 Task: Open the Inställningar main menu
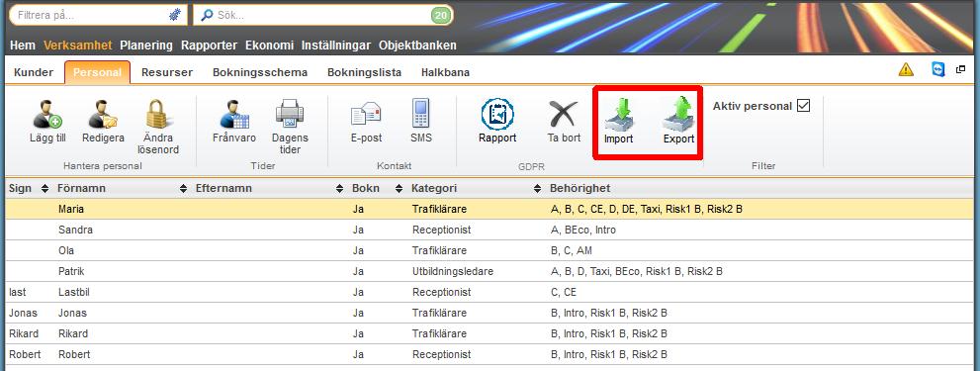coord(335,46)
